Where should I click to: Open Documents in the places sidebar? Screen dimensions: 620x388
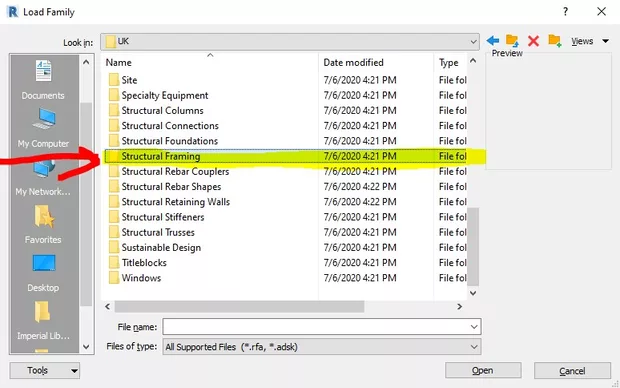tap(43, 79)
